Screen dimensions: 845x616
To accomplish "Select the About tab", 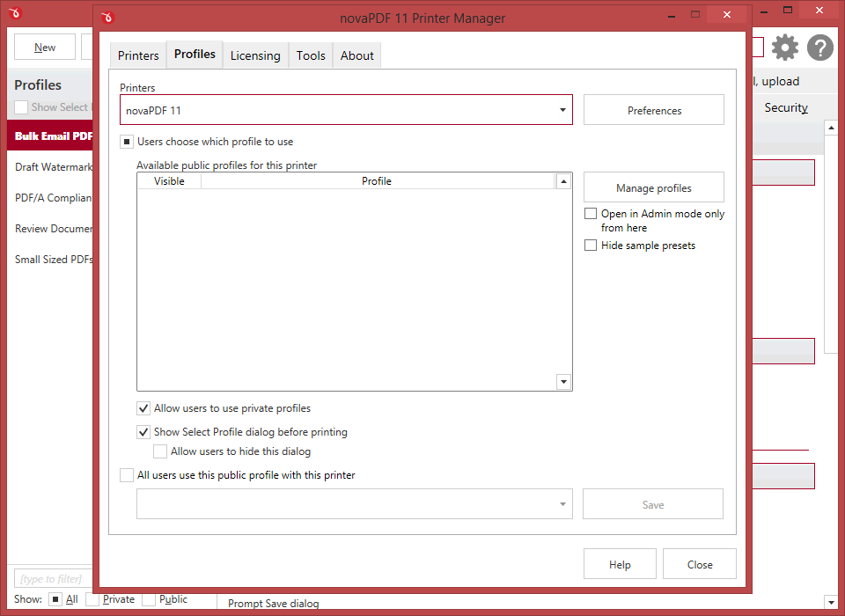I will click(x=357, y=55).
